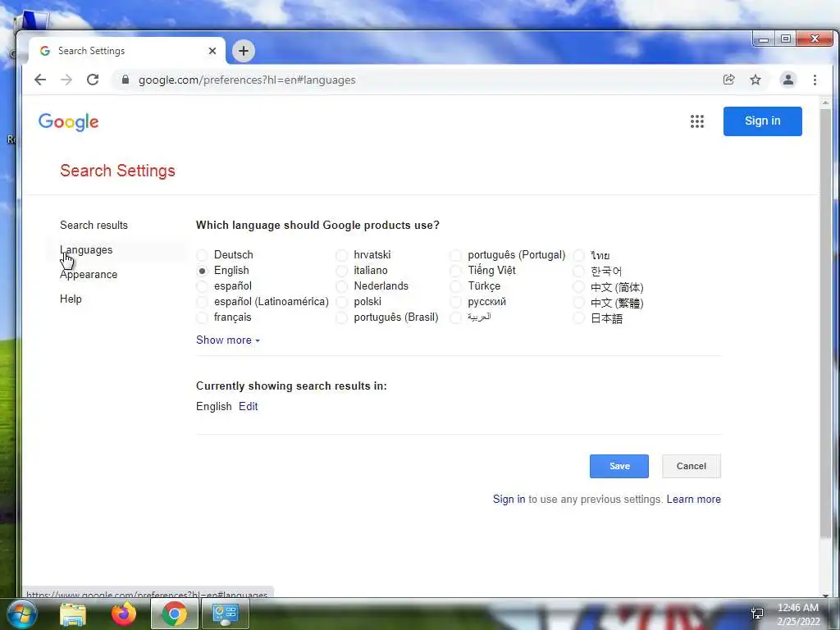Select the 中文 (繁體) radio button
The image size is (840, 630).
pyautogui.click(x=579, y=302)
